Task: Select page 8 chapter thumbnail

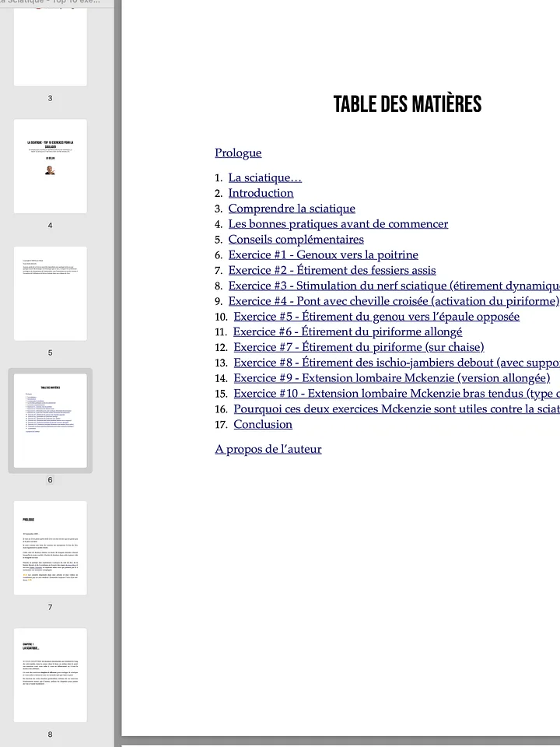Action: click(x=51, y=675)
